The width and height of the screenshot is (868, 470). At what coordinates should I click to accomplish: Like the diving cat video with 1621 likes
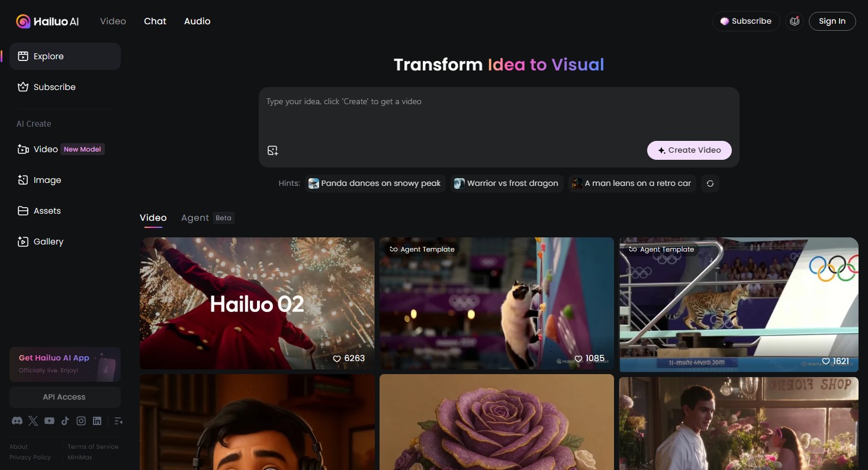(x=825, y=361)
